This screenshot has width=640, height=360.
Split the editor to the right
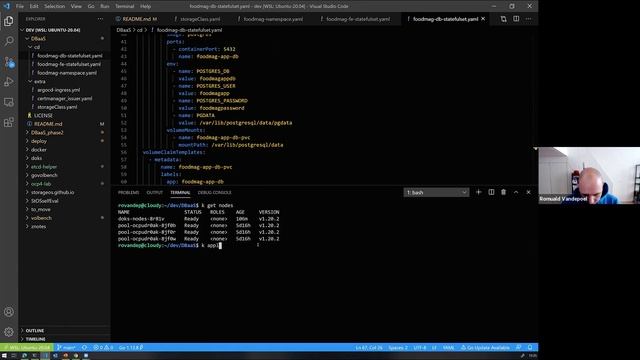516,19
